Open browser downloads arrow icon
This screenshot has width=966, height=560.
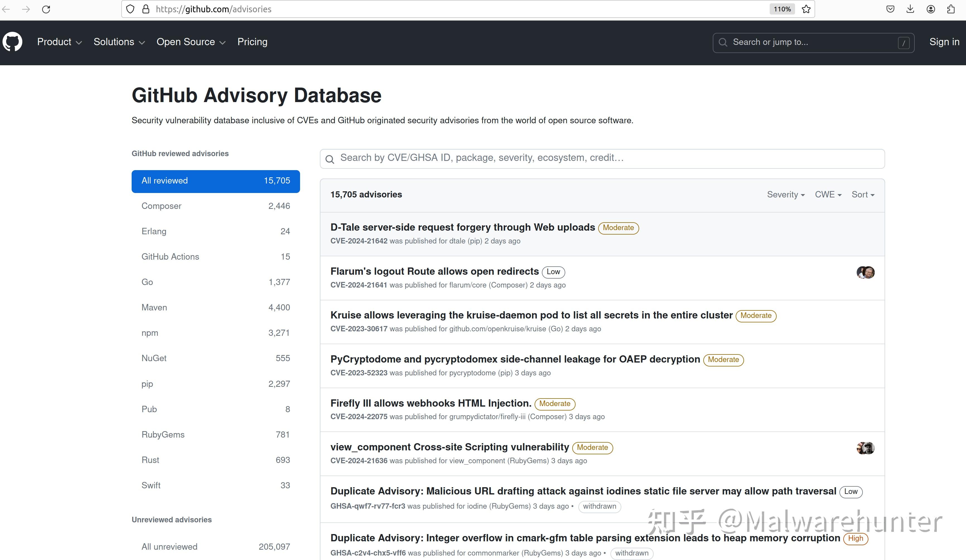(911, 9)
